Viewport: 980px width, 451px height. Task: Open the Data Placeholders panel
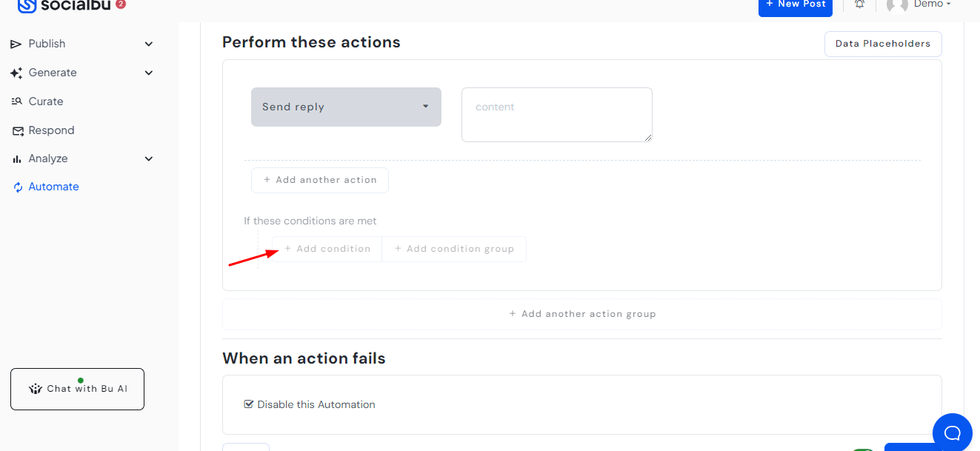click(x=882, y=44)
